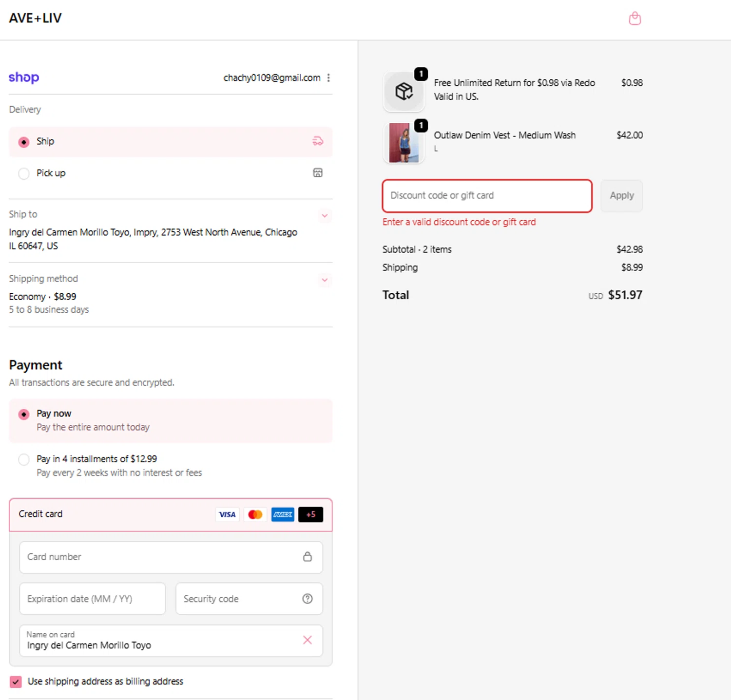Click the Subtotal $42.98 amount
Image resolution: width=731 pixels, height=700 pixels.
(630, 249)
